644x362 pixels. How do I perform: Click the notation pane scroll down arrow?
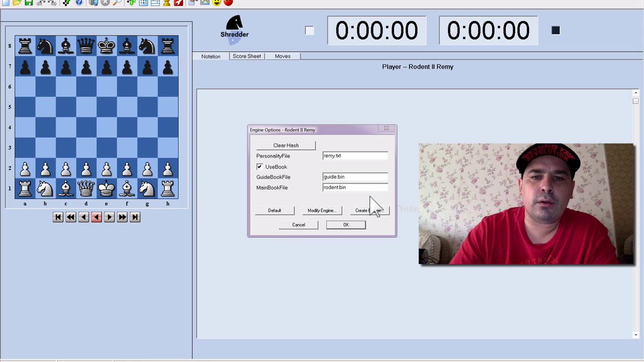[636, 335]
